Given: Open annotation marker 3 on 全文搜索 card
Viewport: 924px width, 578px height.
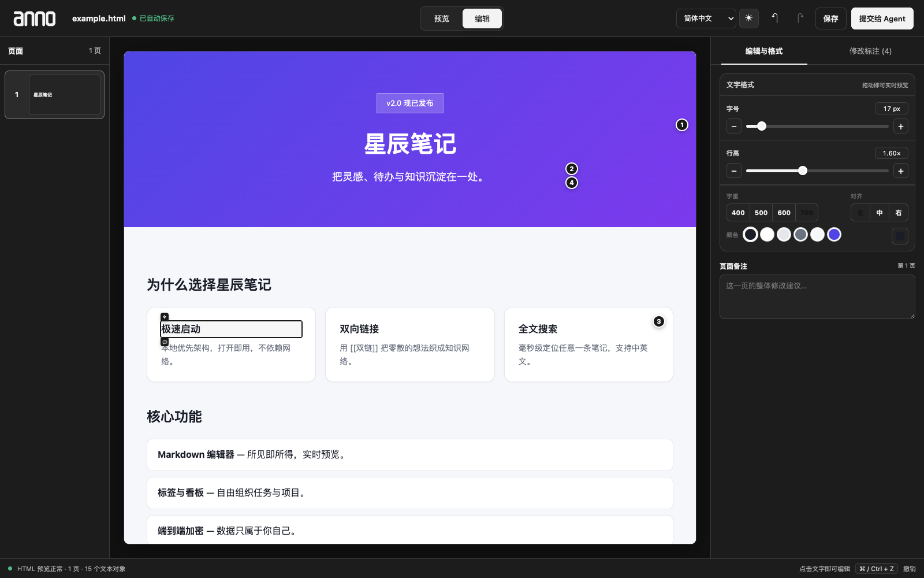Looking at the screenshot, I should (x=659, y=321).
